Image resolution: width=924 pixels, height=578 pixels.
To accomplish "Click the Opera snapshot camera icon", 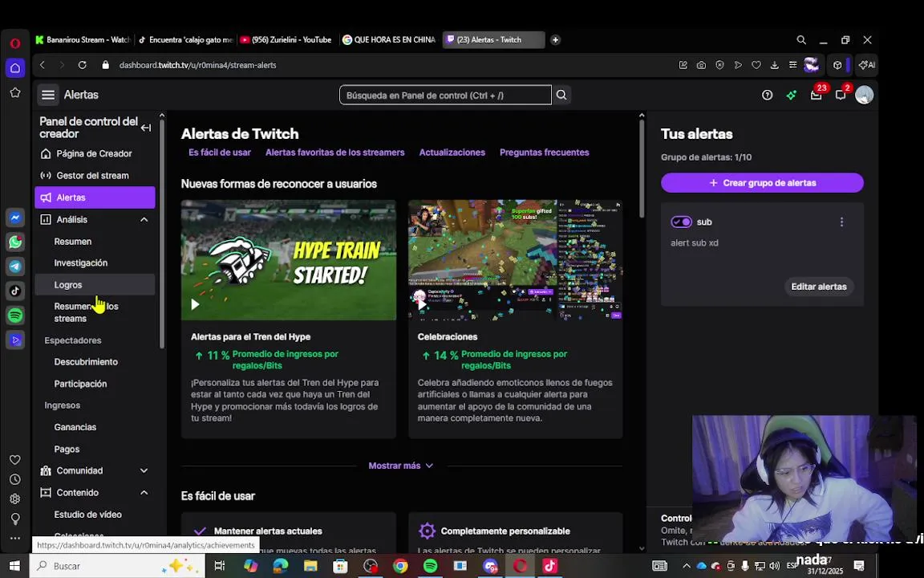I will [x=701, y=65].
